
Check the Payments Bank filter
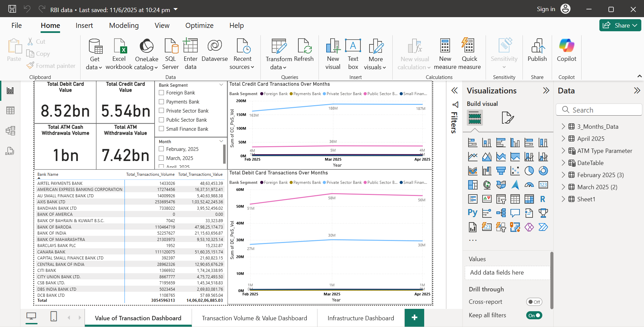pyautogui.click(x=161, y=101)
